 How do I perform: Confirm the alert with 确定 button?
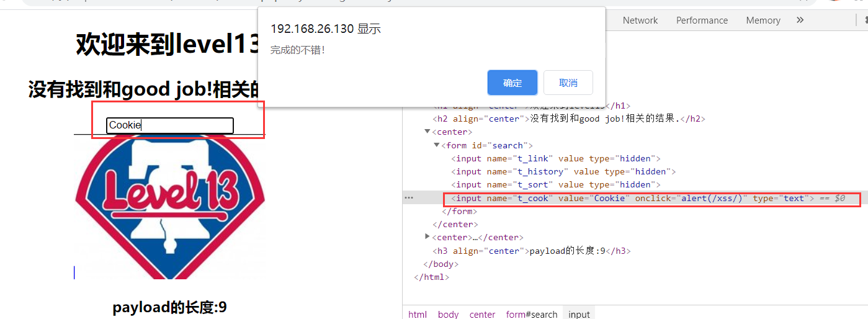pos(512,83)
